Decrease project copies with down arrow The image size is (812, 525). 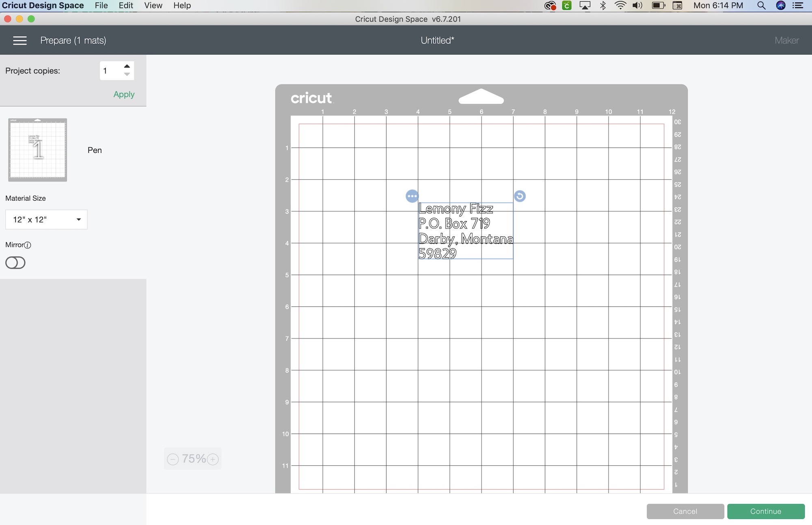pos(127,74)
